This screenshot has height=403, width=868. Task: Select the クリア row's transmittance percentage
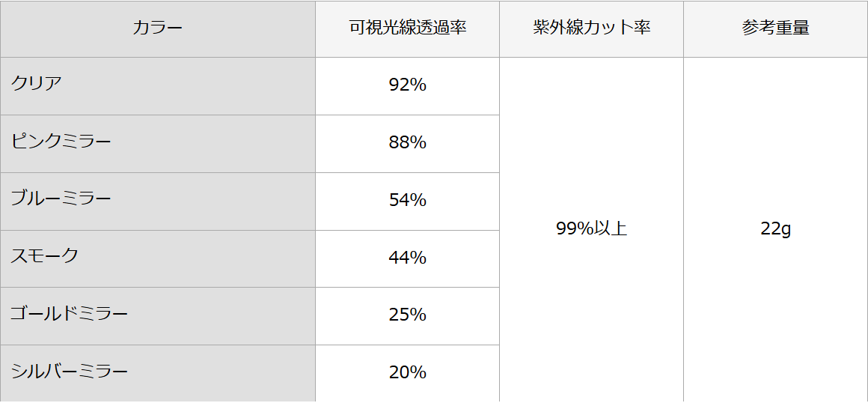point(407,85)
